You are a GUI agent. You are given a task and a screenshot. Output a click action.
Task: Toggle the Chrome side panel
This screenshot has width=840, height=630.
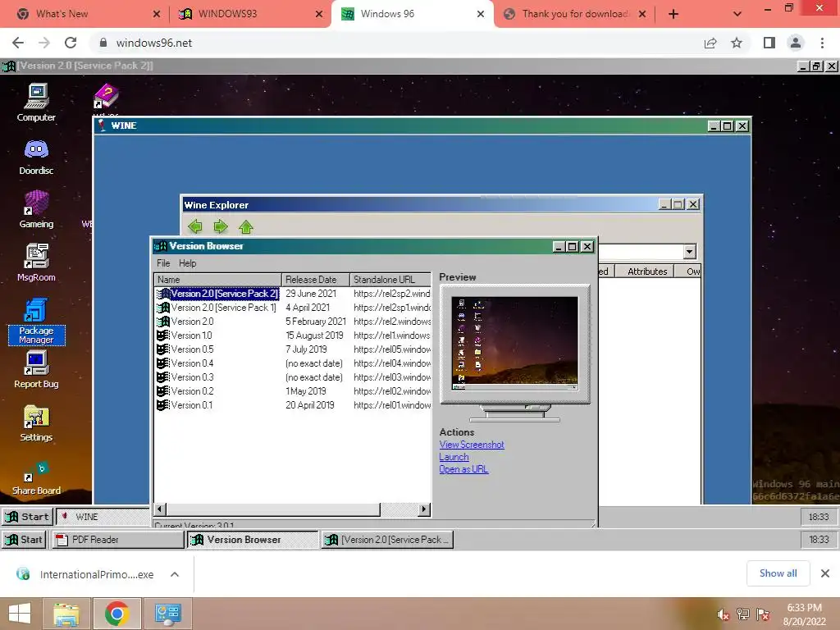(769, 43)
